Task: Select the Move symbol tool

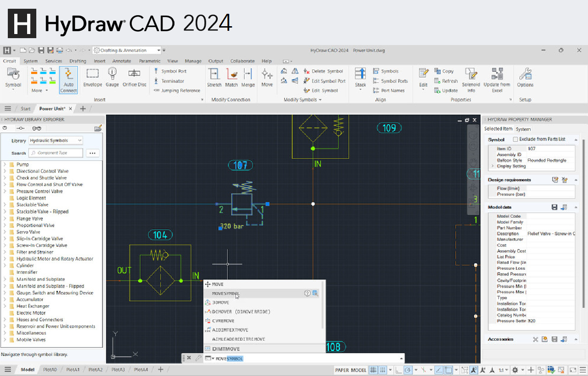Action: click(x=267, y=77)
